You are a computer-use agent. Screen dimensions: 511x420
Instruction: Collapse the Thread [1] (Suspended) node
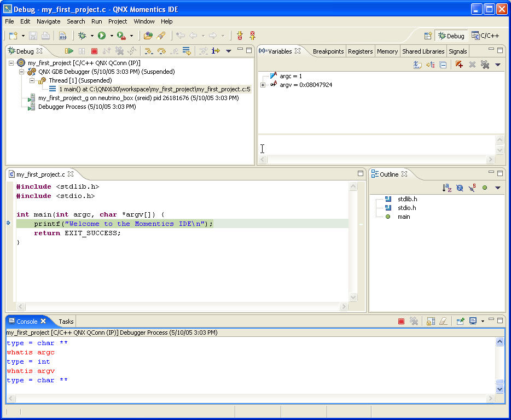(x=32, y=80)
